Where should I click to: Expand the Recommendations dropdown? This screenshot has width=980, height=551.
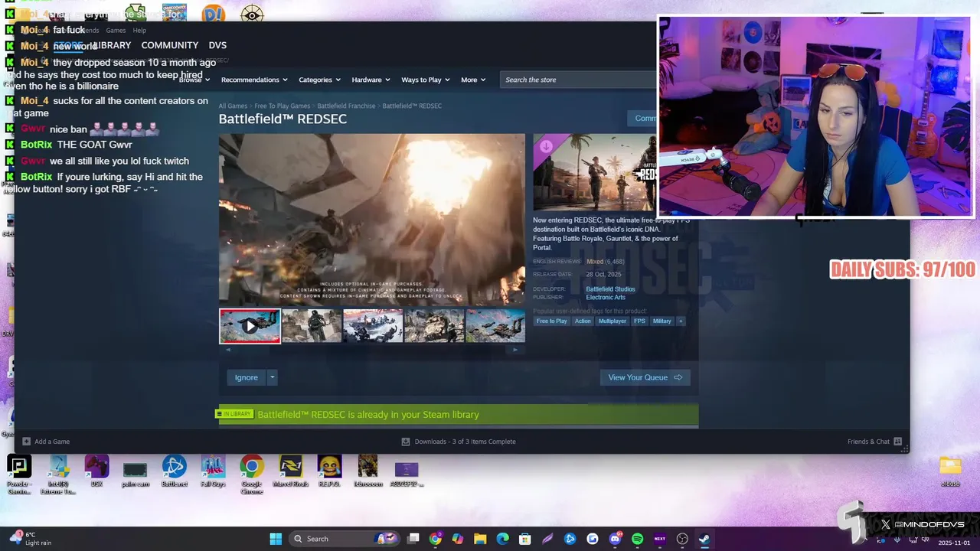(x=254, y=80)
